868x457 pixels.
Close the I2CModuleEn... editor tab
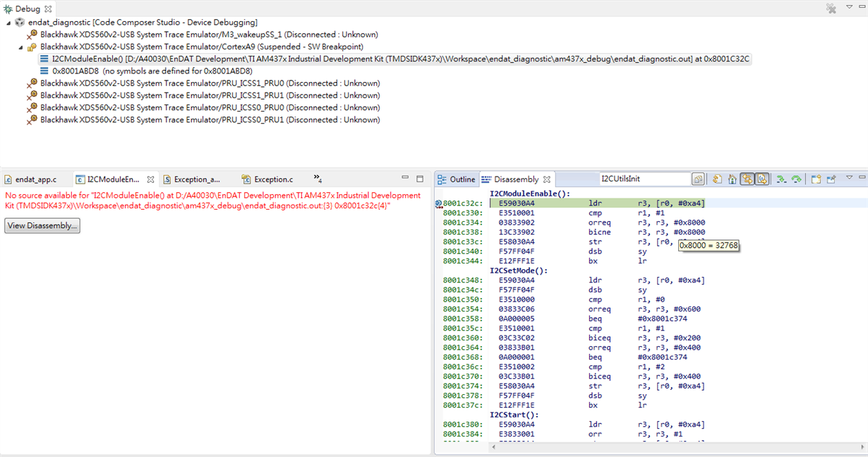point(150,179)
